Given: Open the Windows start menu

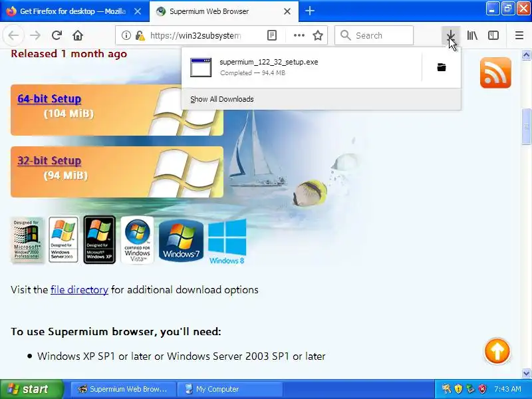Looking at the screenshot, I should (x=32, y=389).
